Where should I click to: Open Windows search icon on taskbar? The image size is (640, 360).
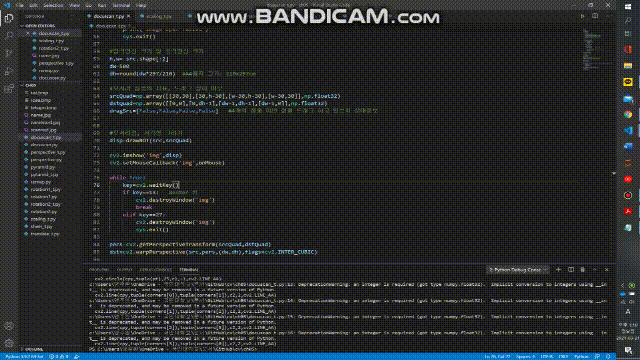click(628, 20)
